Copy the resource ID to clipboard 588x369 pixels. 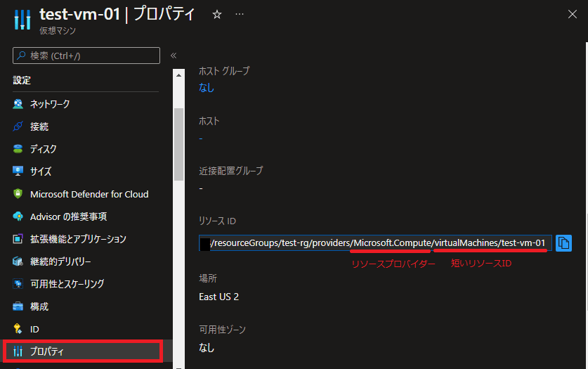(563, 243)
